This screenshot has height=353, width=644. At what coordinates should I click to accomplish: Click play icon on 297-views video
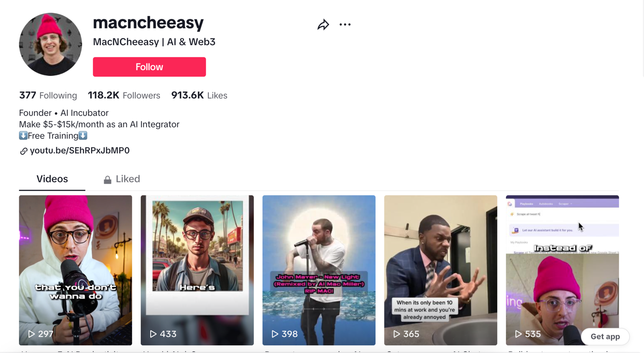(31, 334)
